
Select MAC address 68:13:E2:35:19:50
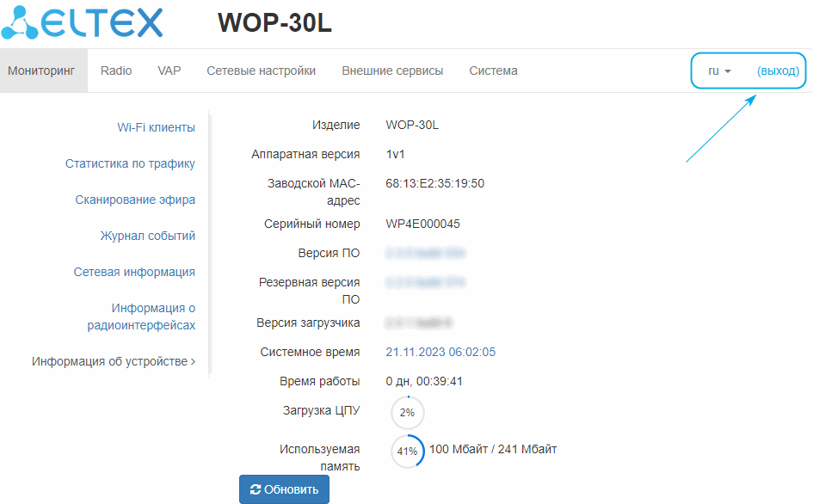(435, 183)
